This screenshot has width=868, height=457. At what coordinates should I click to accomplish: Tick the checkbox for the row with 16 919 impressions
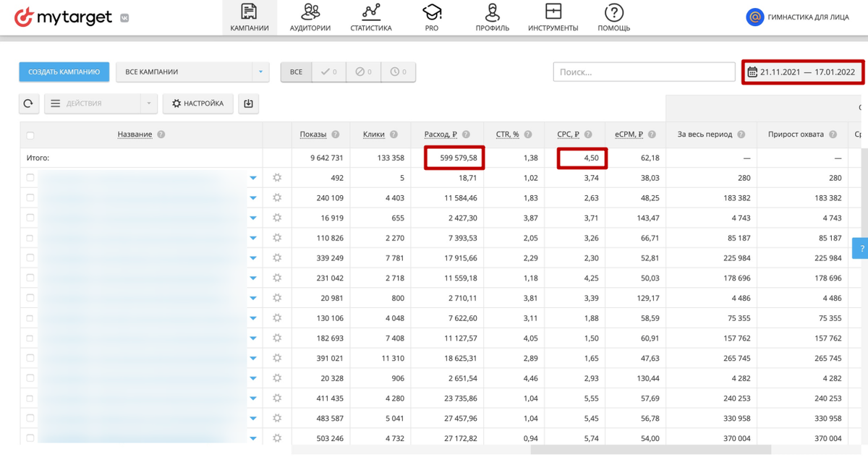coord(30,218)
